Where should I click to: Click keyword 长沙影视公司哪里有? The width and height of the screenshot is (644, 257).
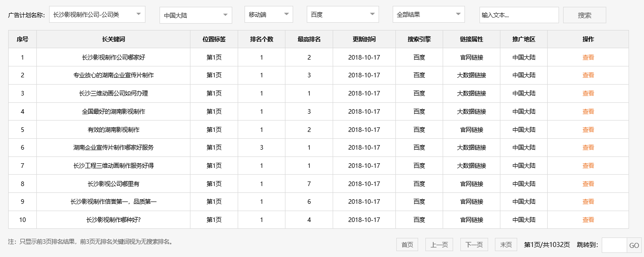point(113,184)
